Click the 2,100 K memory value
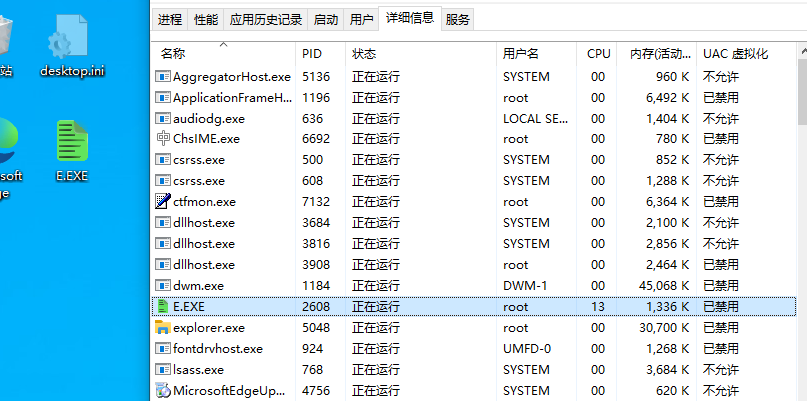 [x=668, y=222]
